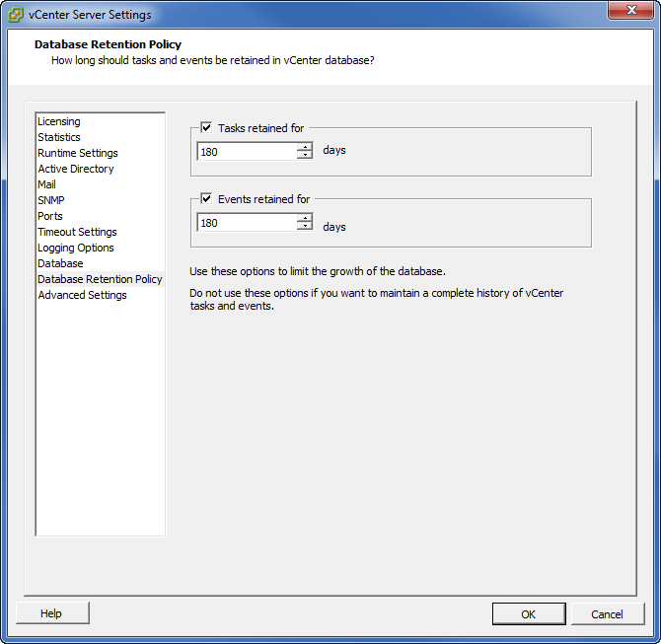Toggle the Events retained for checkbox
This screenshot has width=661, height=644.
206,198
